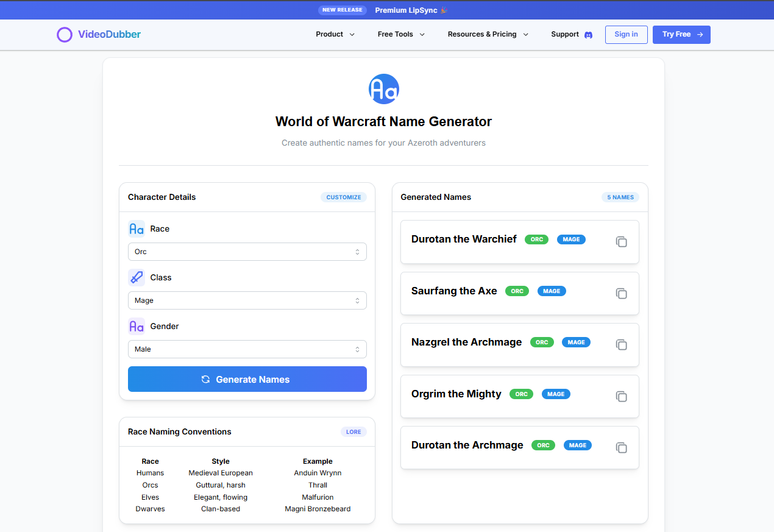Expand the Product menu
Viewport: 774px width, 532px height.
[x=335, y=34]
